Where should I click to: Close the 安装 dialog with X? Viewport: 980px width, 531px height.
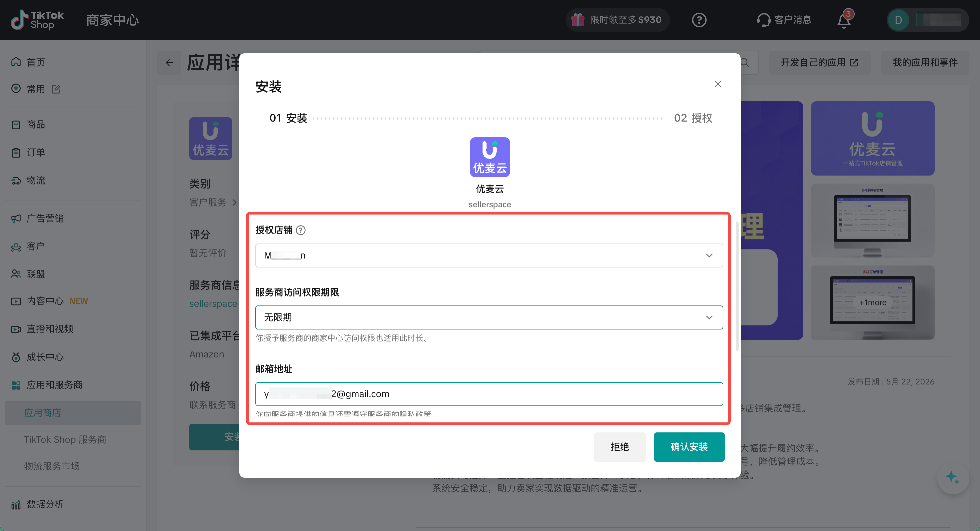tap(717, 84)
